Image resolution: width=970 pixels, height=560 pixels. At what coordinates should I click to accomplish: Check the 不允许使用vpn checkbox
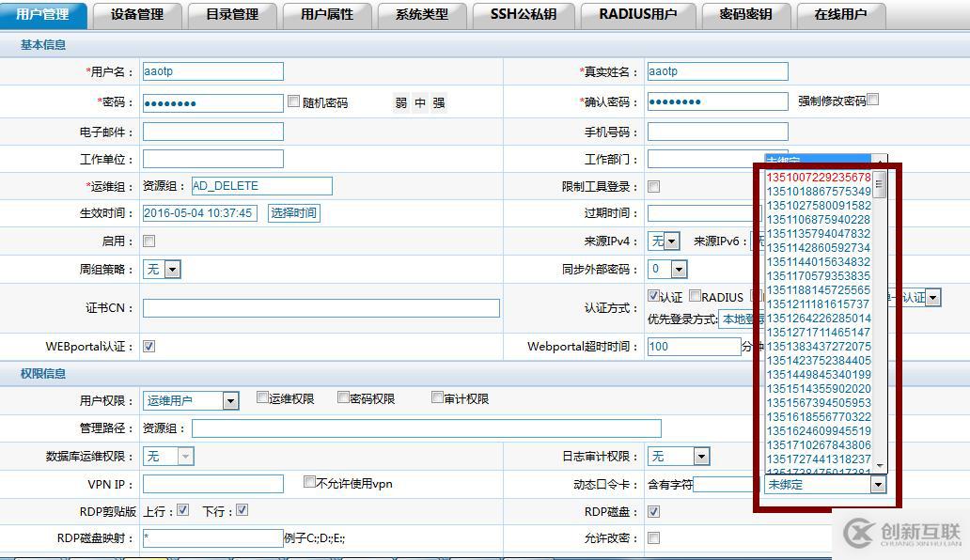click(x=309, y=481)
